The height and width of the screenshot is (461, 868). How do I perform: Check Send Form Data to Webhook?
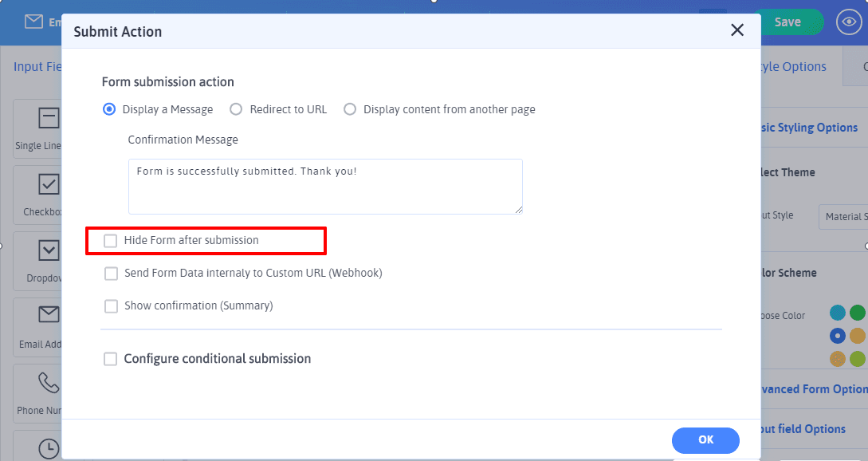pyautogui.click(x=111, y=274)
